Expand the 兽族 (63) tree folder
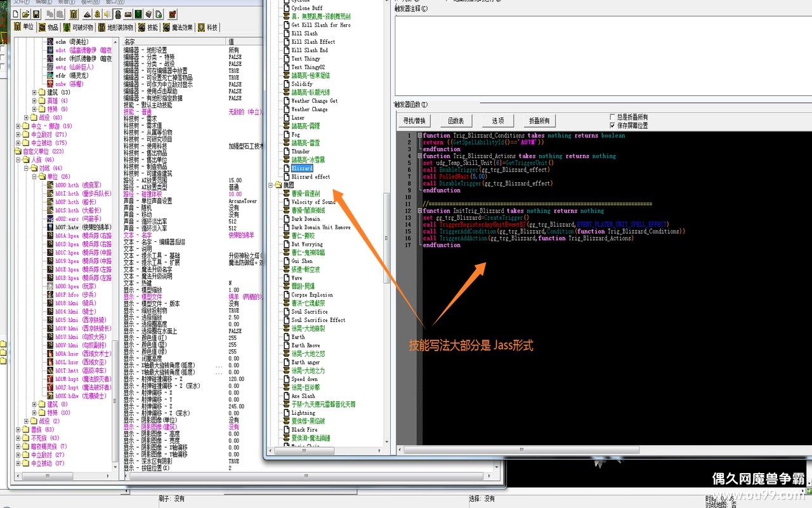812x508 pixels. pyautogui.click(x=18, y=430)
